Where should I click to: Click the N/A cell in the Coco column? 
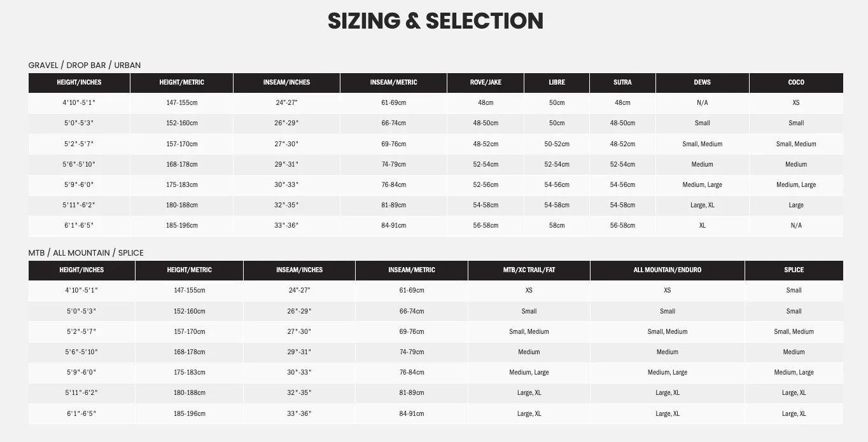click(x=796, y=225)
